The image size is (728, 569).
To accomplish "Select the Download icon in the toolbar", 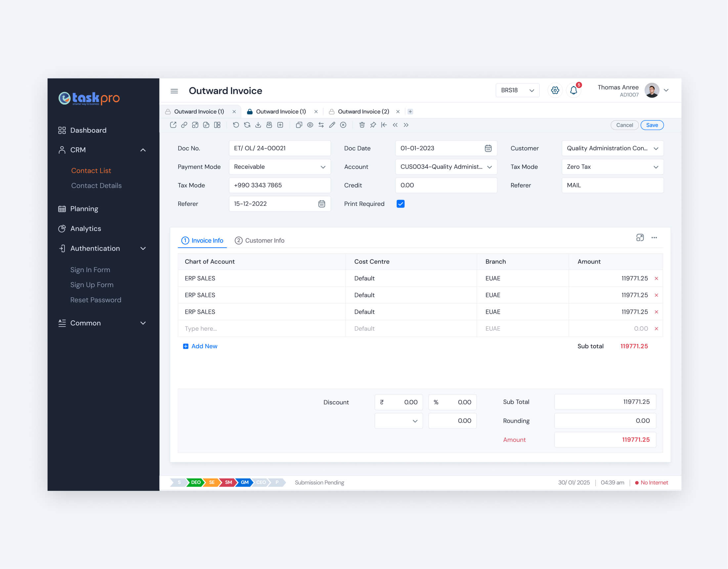I will [x=258, y=125].
